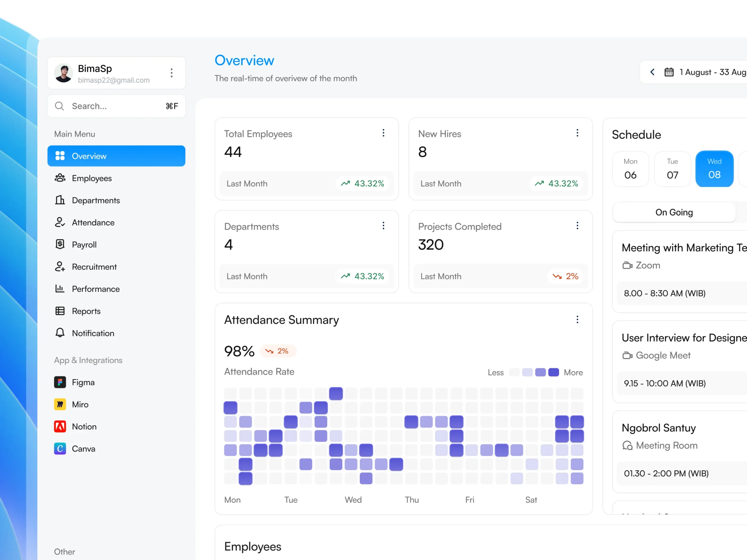Viewport: 747px width, 560px height.
Task: Select Tue 07 in the Schedule
Action: coord(672,169)
